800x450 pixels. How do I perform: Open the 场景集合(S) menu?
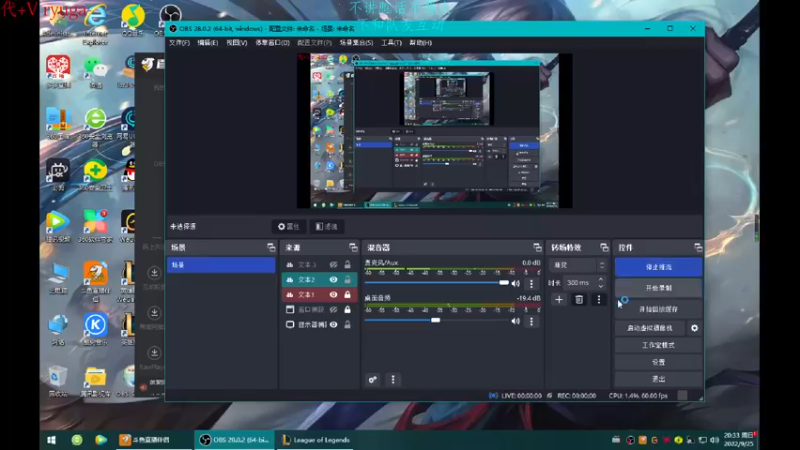tap(356, 43)
